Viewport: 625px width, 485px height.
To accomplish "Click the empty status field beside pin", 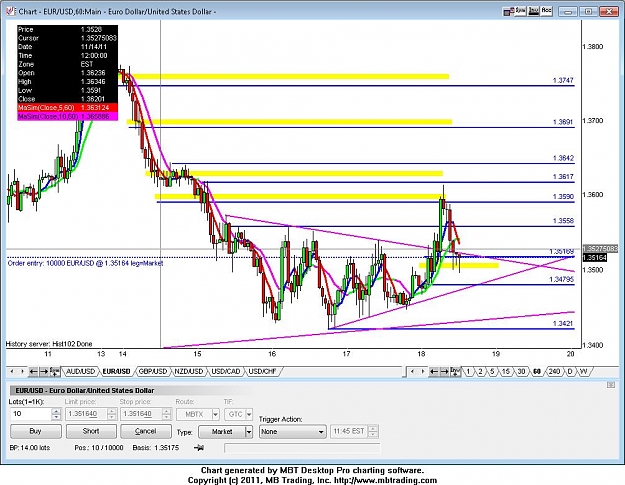I will tap(302, 448).
